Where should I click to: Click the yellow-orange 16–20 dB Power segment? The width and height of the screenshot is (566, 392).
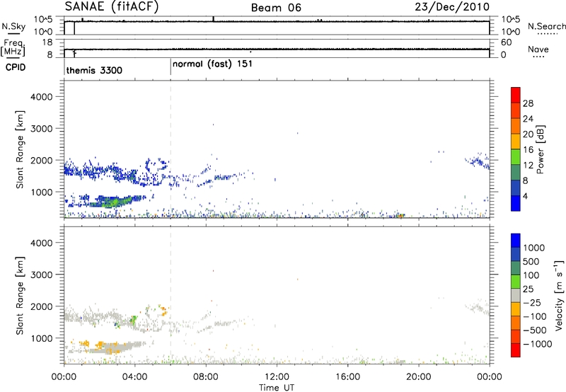tap(516, 142)
